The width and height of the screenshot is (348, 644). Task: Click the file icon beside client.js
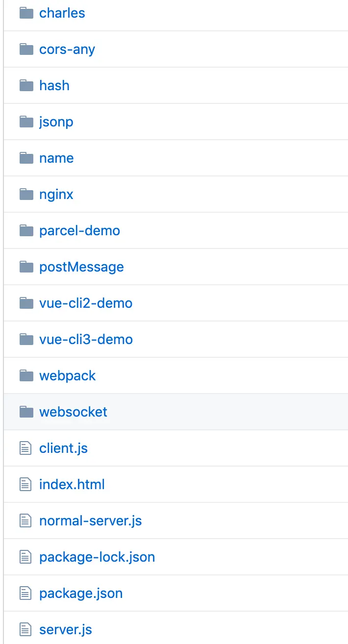click(25, 448)
